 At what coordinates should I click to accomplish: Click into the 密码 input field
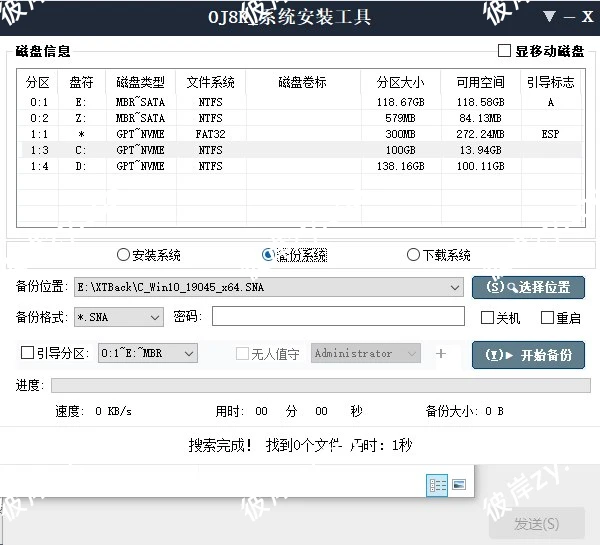(x=338, y=316)
